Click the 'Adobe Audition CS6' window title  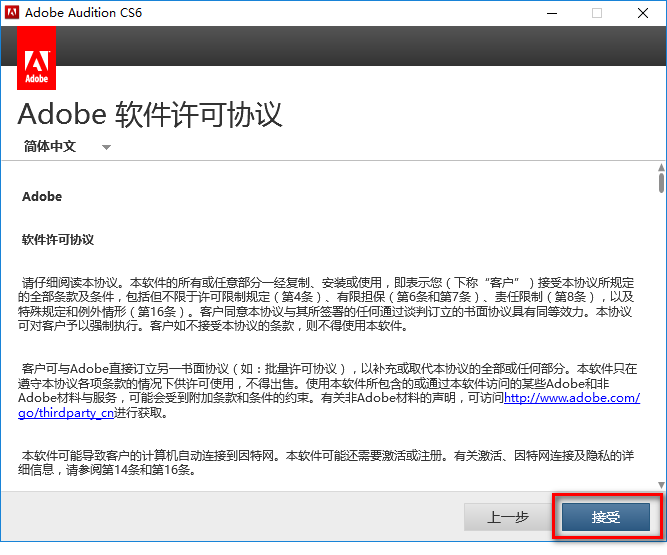pyautogui.click(x=83, y=13)
